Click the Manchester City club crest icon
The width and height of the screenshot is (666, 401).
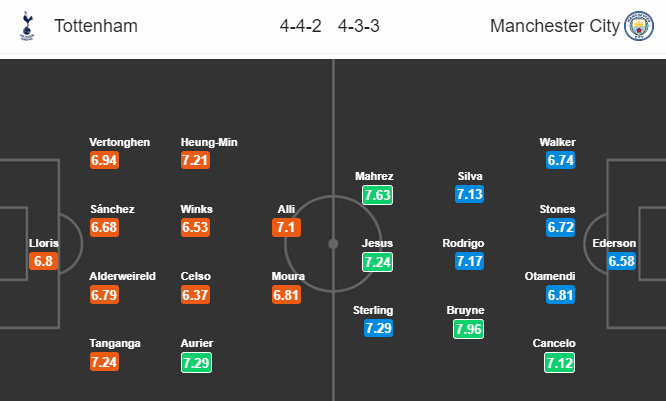(x=639, y=26)
